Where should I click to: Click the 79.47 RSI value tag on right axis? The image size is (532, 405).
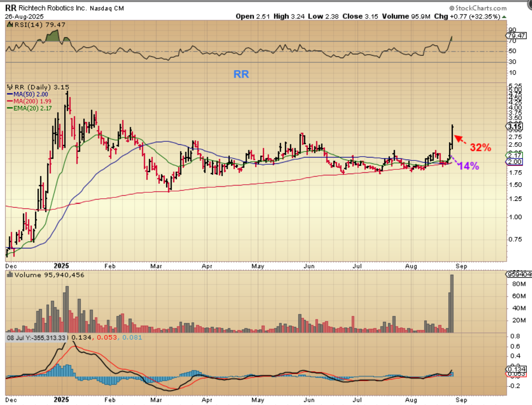[x=517, y=36]
